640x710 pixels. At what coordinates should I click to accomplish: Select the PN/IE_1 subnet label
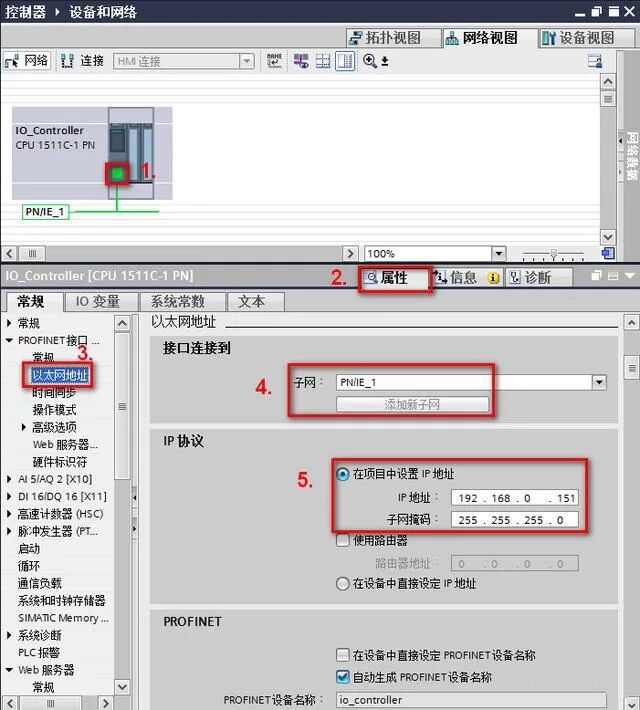click(45, 211)
